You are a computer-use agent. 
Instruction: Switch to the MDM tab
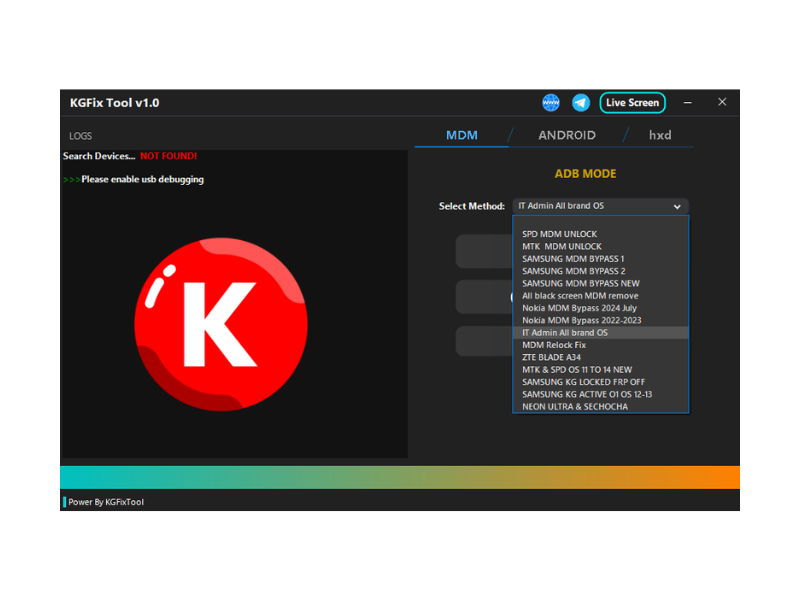tap(462, 135)
